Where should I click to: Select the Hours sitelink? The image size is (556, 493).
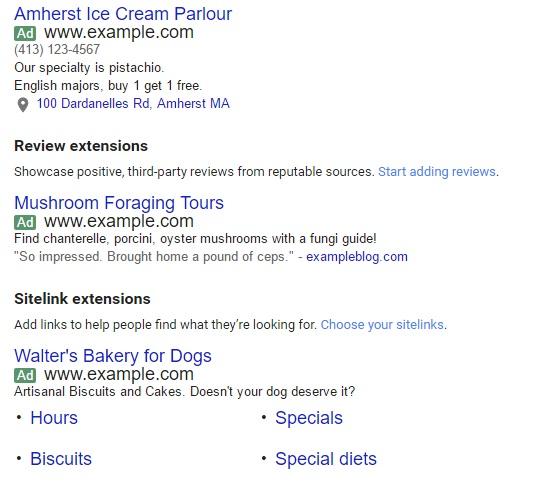point(54,418)
